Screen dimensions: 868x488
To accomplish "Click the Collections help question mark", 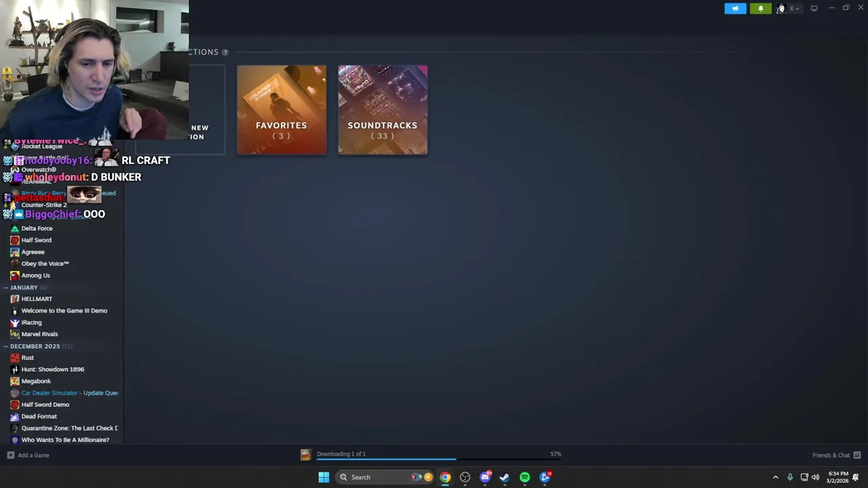I will coord(225,52).
